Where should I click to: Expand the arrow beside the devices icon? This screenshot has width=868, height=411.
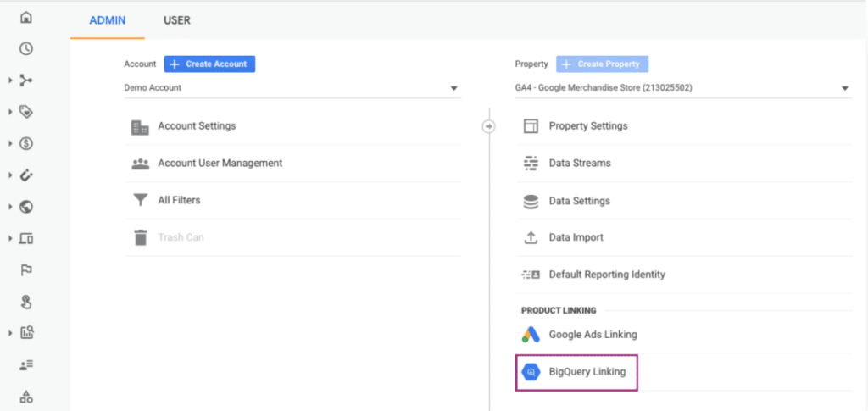pyautogui.click(x=10, y=238)
